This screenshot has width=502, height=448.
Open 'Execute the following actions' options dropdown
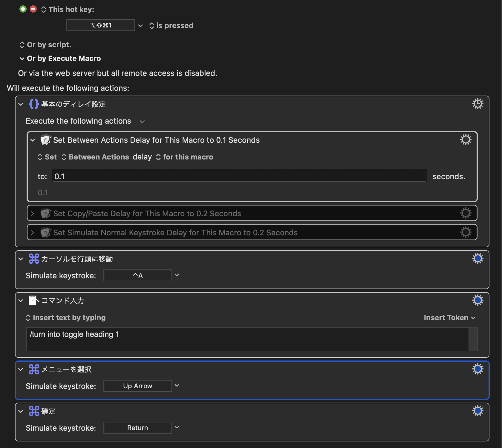click(142, 122)
